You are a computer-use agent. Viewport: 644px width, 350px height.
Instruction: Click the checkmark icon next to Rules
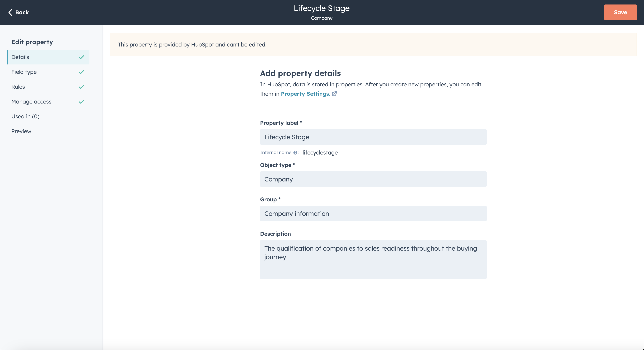81,87
